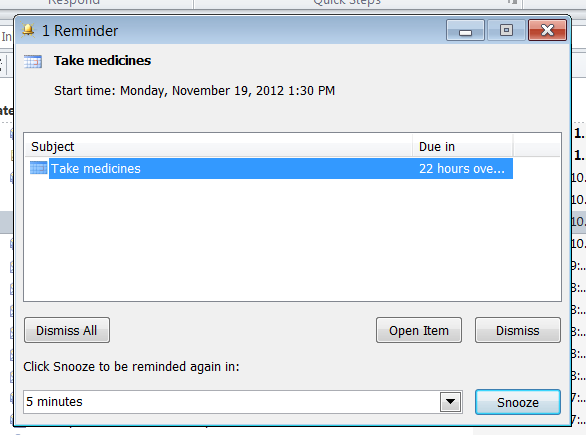
Task: Open the snooze duration dropdown arrow
Action: tap(450, 402)
